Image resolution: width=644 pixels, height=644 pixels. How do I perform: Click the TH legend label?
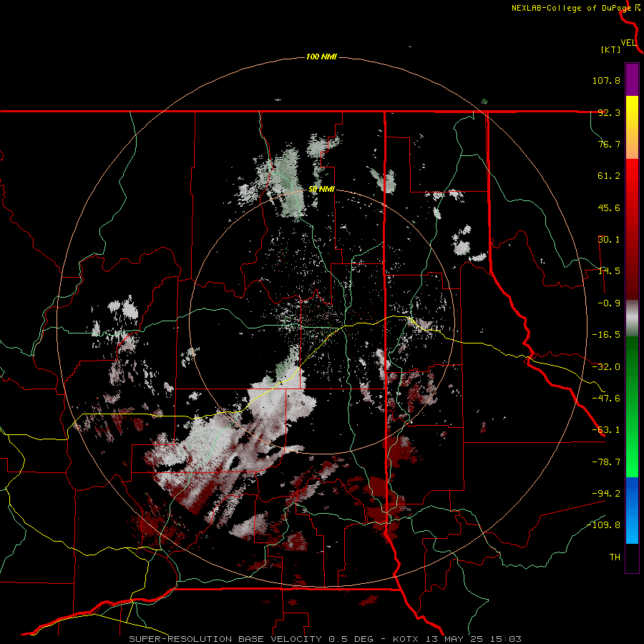pos(615,557)
